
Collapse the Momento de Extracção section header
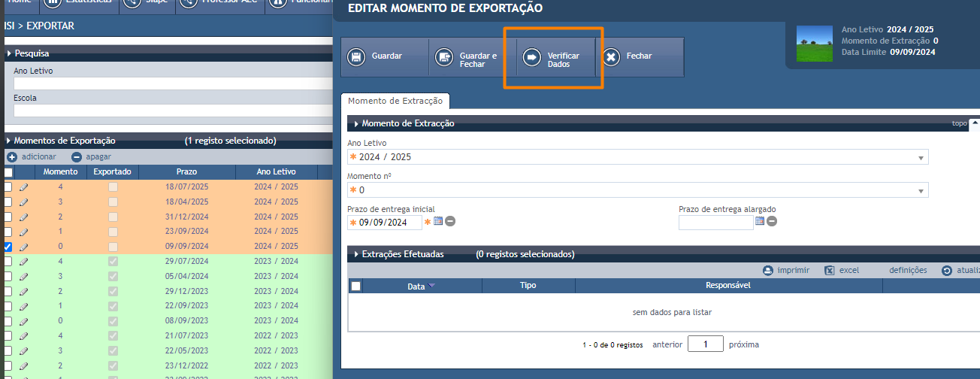355,123
